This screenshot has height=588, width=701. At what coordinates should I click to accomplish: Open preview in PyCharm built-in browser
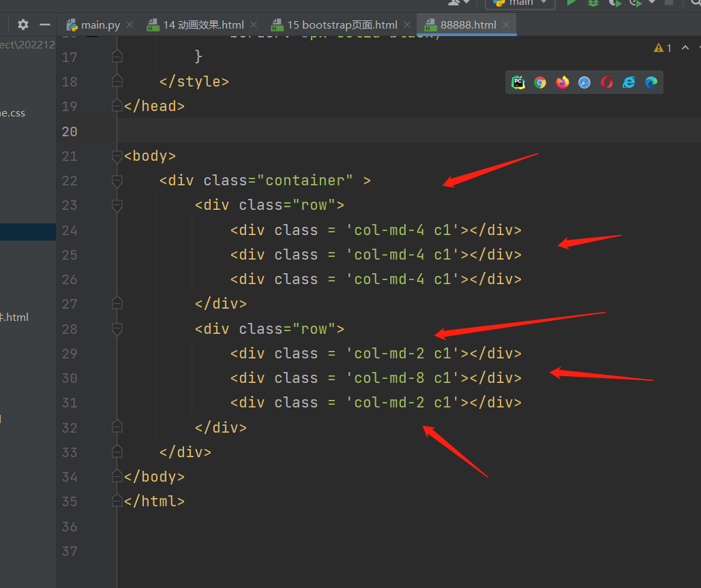click(x=518, y=82)
